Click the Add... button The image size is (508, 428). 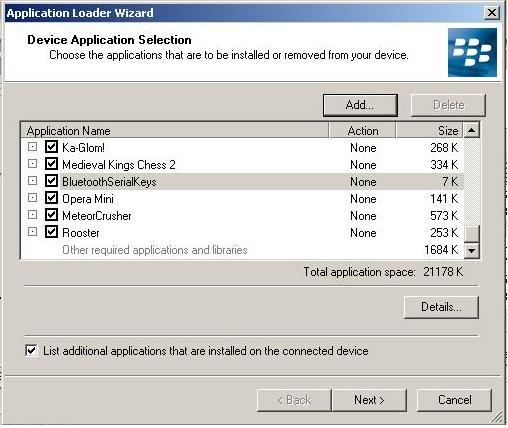coord(360,105)
